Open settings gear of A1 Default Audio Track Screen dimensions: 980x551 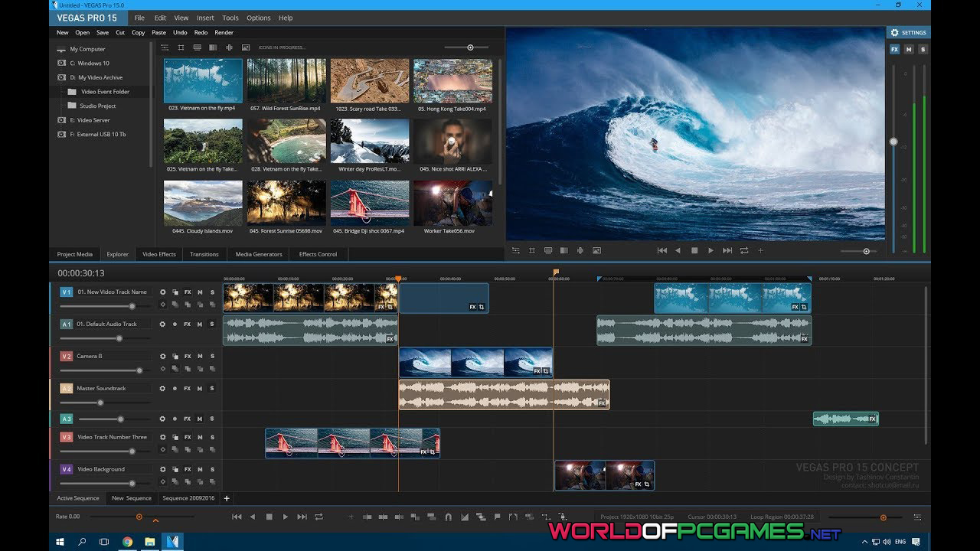click(162, 324)
